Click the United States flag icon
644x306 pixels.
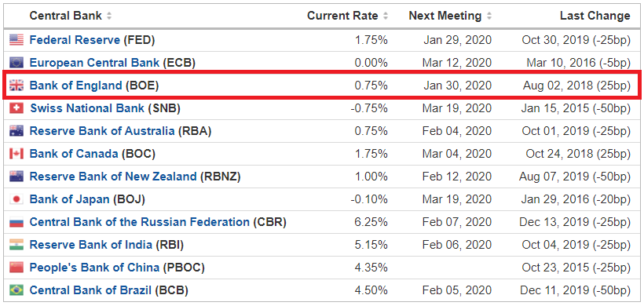click(x=16, y=40)
